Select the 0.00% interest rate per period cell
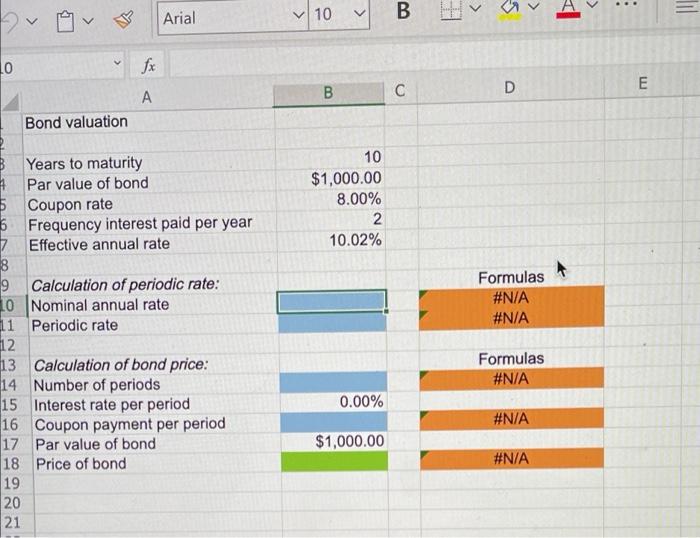 tap(333, 402)
